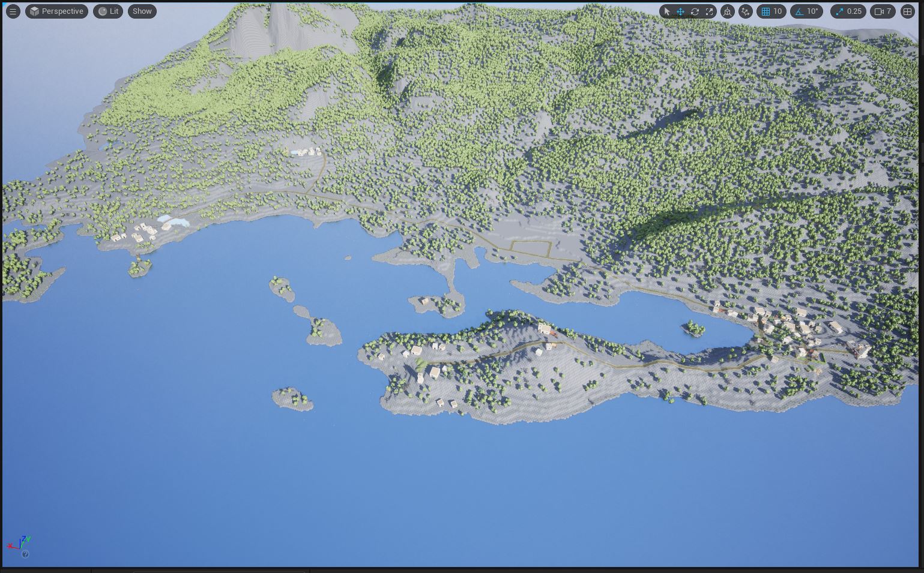Image resolution: width=924 pixels, height=573 pixels.
Task: Open the Show flags menu
Action: [x=142, y=11]
